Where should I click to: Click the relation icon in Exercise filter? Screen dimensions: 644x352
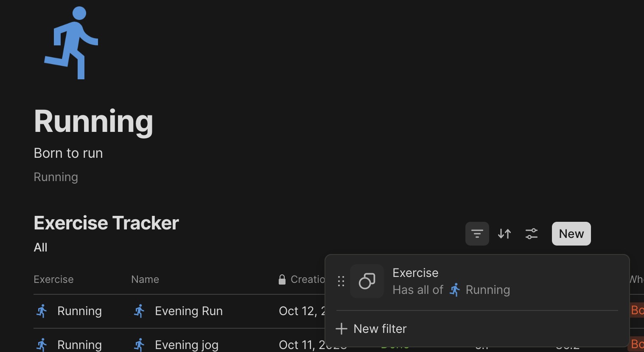tap(367, 281)
